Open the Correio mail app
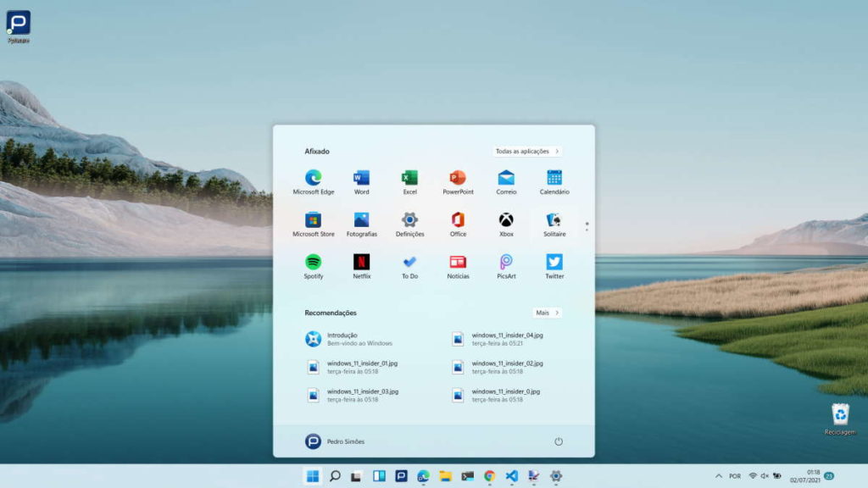Image resolution: width=868 pixels, height=488 pixels. point(505,176)
